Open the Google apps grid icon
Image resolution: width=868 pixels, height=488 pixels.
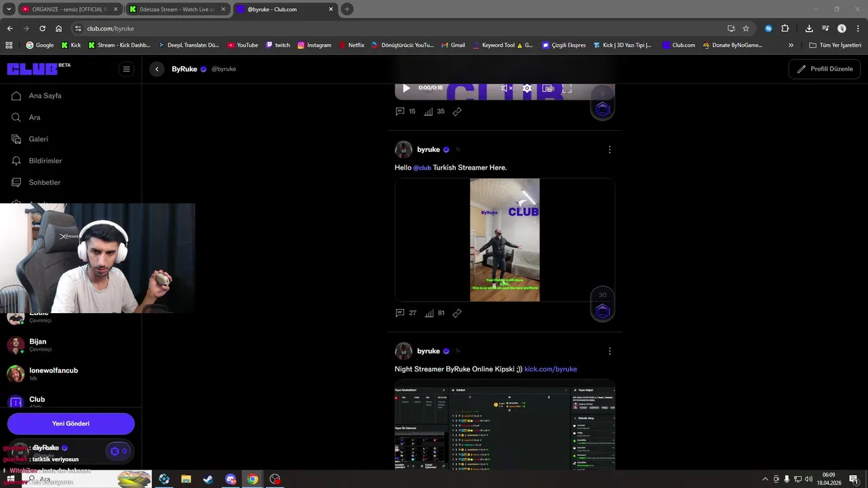[9, 45]
